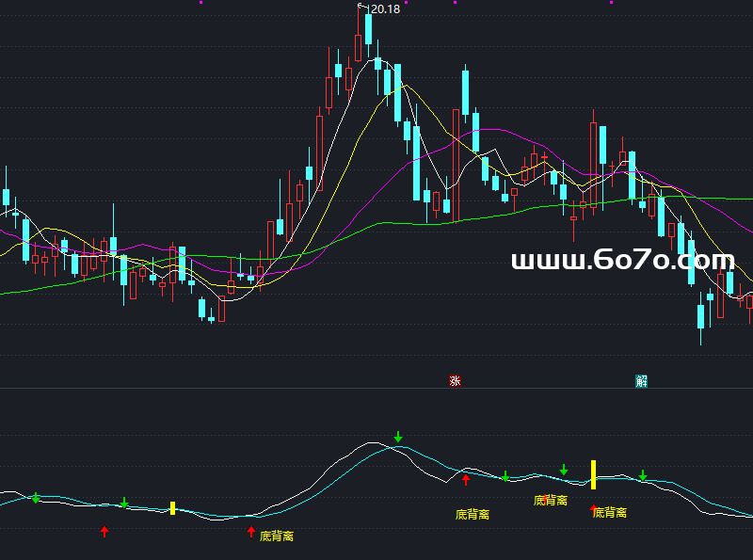Viewport: 753px width, 560px height.
Task: Click the green down arrow at indicator peak
Action: click(398, 437)
